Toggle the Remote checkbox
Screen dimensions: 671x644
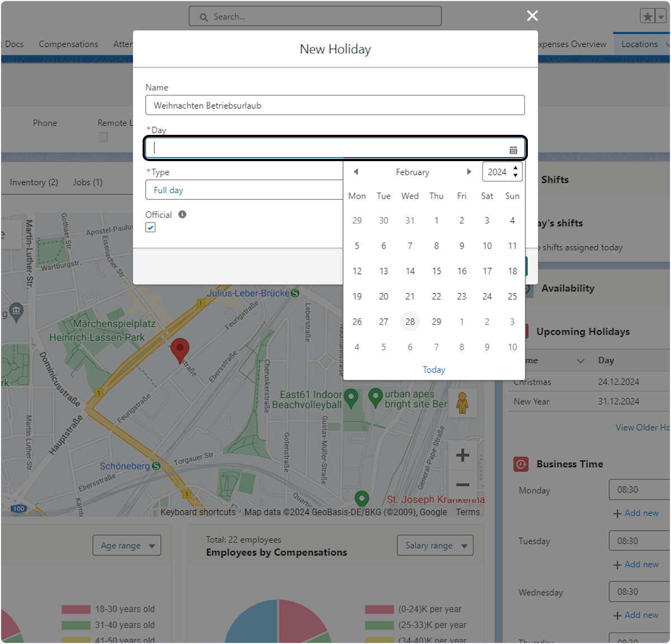pyautogui.click(x=103, y=137)
